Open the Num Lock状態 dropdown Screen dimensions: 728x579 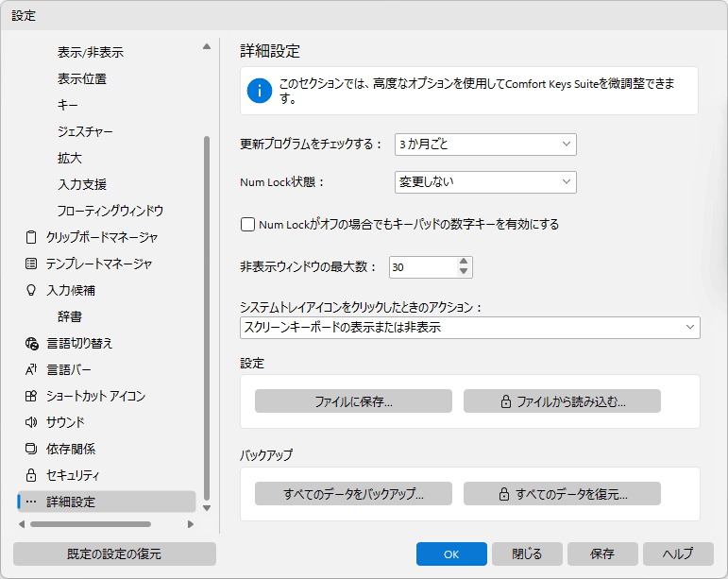point(485,182)
